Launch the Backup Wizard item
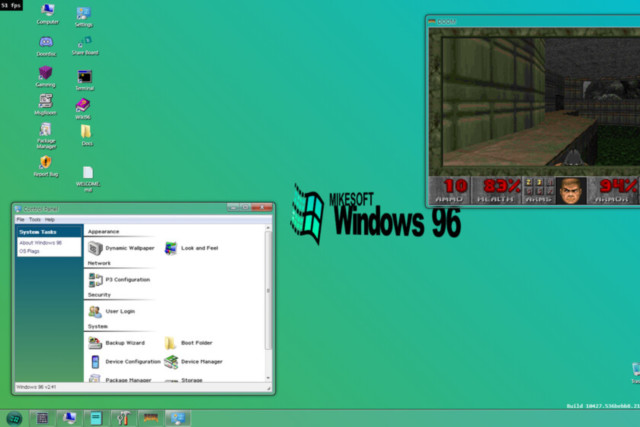Screen dimensions: 640x427 116,343
